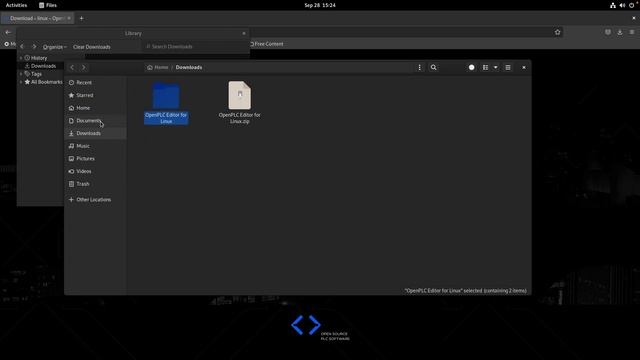Go forward in the Library window
Image resolution: width=640 pixels, height=360 pixels.
coord(34,47)
